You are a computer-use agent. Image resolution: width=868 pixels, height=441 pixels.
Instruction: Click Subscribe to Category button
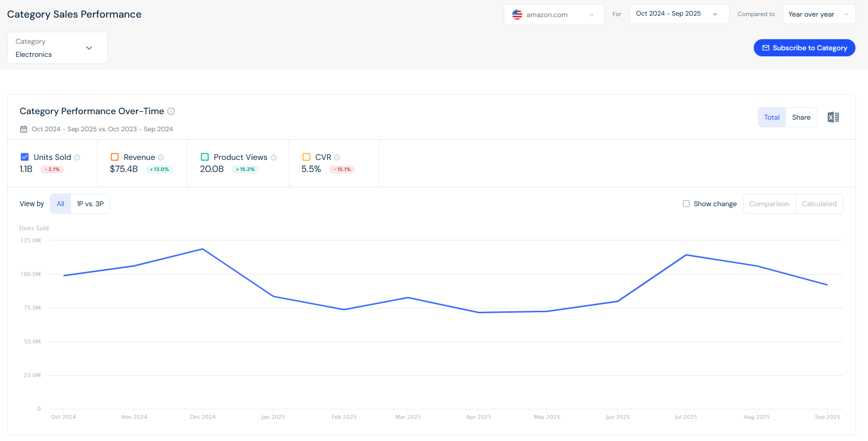click(804, 48)
